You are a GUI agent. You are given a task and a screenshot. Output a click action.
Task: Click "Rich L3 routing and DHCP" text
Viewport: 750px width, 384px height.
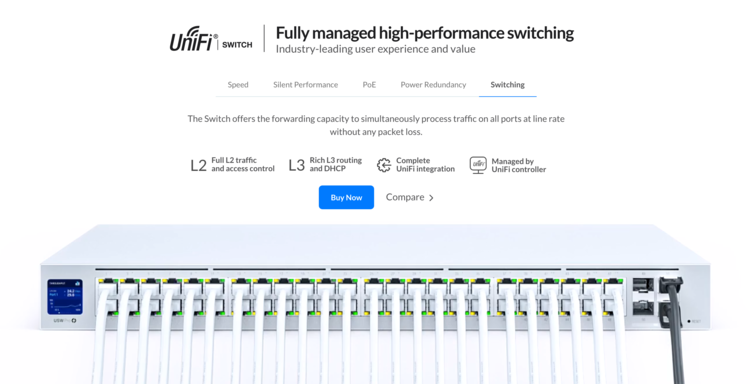pyautogui.click(x=336, y=165)
